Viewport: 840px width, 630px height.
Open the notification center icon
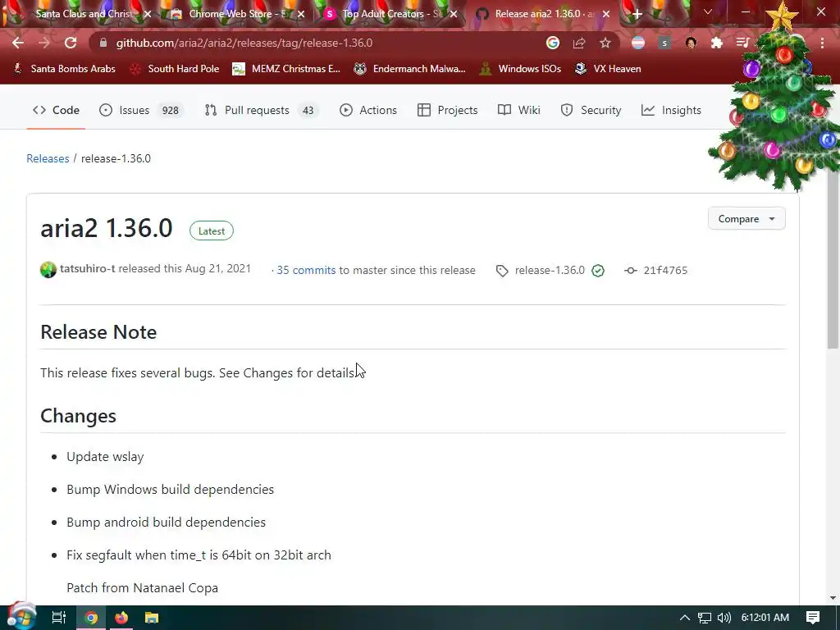(813, 618)
